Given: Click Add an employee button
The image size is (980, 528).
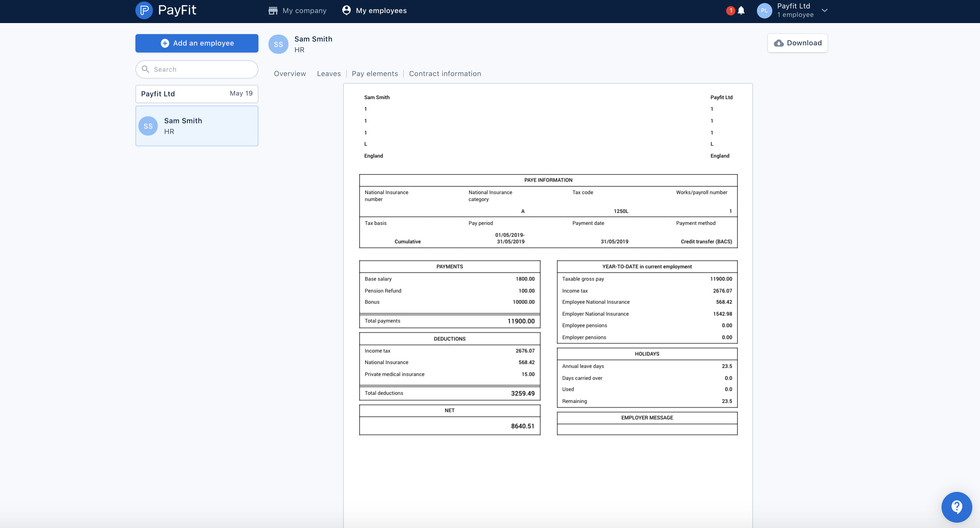Looking at the screenshot, I should 197,43.
